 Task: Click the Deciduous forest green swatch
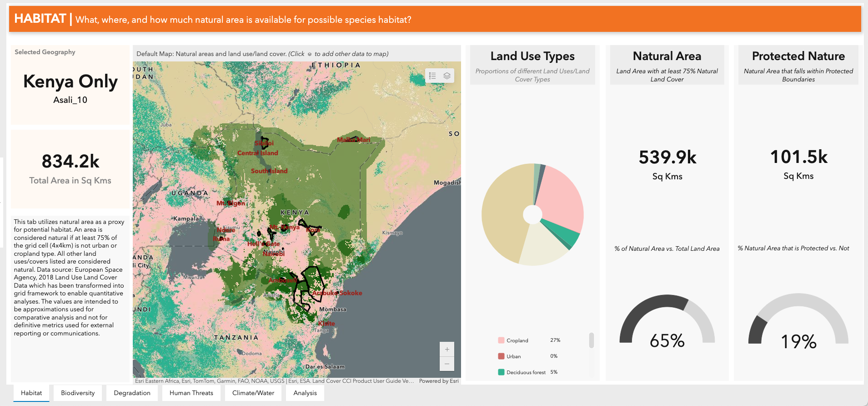[501, 372]
